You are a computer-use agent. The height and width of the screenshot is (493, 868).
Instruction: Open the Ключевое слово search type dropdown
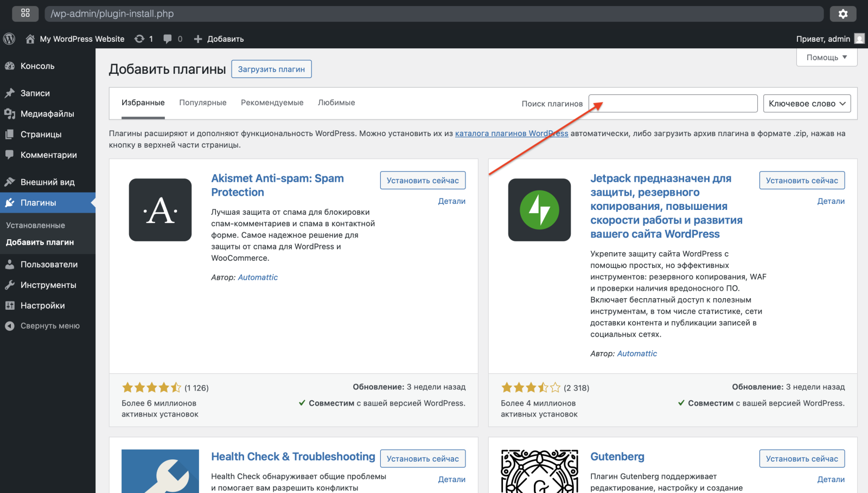pyautogui.click(x=807, y=104)
